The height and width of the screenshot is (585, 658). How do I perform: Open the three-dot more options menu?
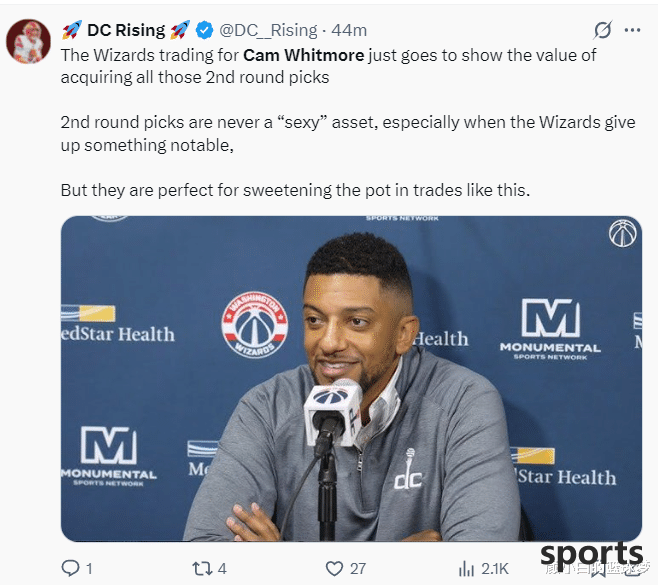(632, 30)
